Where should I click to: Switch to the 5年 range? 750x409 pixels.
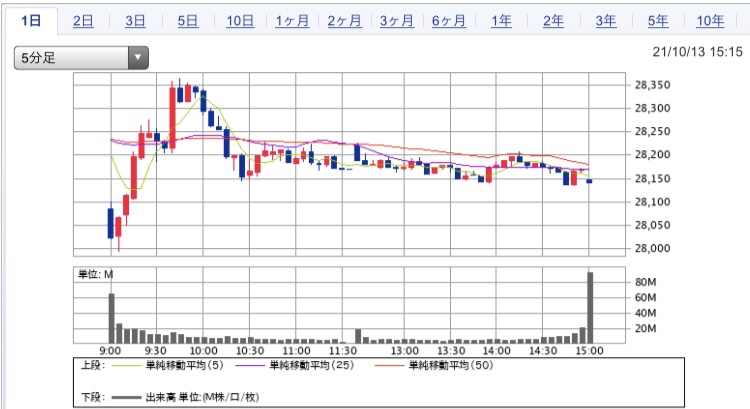[x=658, y=21]
